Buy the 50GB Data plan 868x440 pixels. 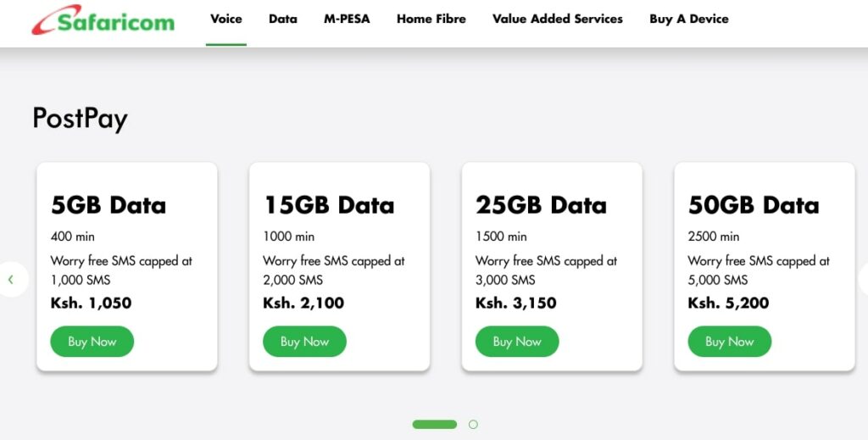tap(730, 342)
